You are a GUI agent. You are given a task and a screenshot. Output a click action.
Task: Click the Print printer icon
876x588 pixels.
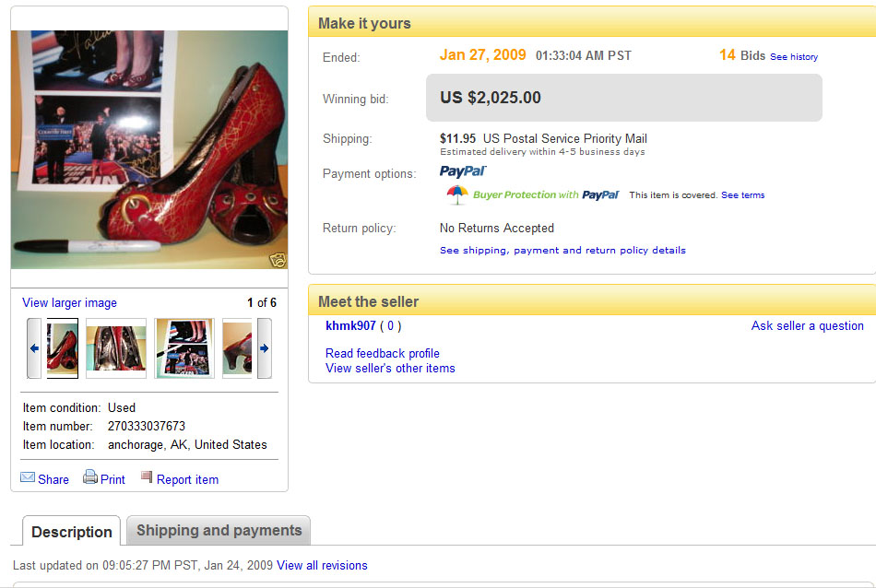[90, 476]
